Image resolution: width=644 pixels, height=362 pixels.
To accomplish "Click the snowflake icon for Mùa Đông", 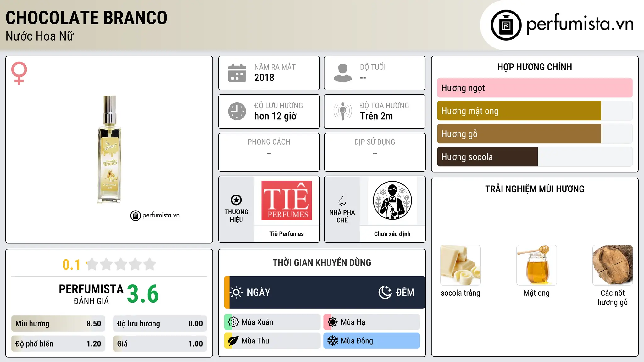I will pos(333,341).
